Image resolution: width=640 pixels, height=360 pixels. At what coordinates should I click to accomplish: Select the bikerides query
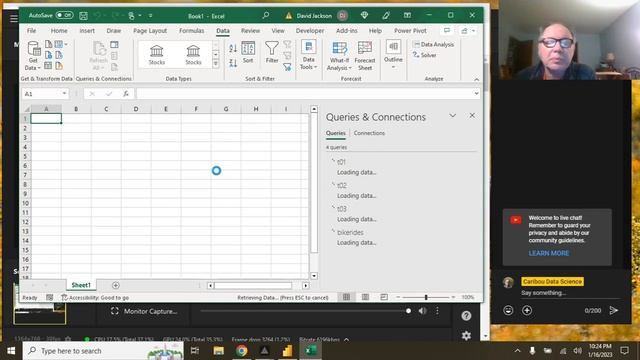[x=350, y=232]
